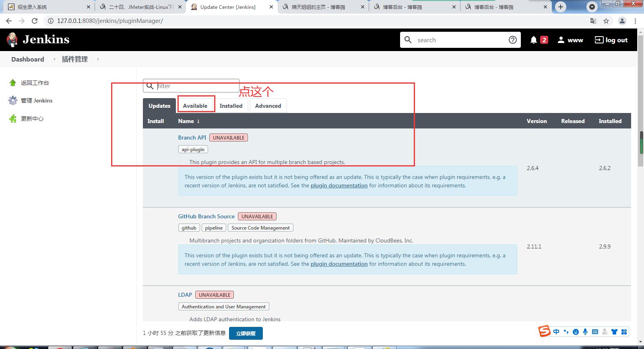
Task: Open plugin documentation link under GitHub Branch Source
Action: (339, 264)
